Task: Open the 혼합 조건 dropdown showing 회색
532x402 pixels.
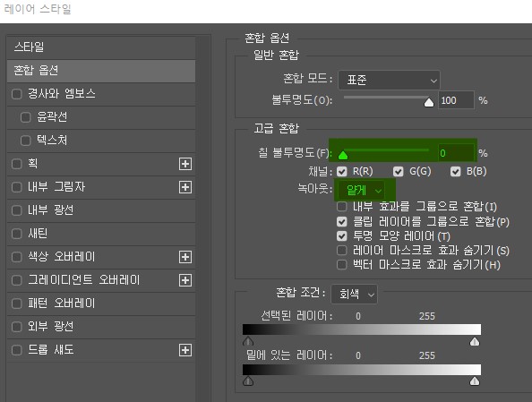Action: point(354,294)
